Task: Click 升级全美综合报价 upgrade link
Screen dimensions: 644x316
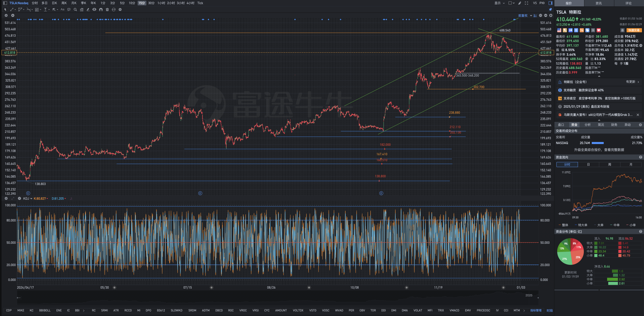Action: (x=599, y=150)
